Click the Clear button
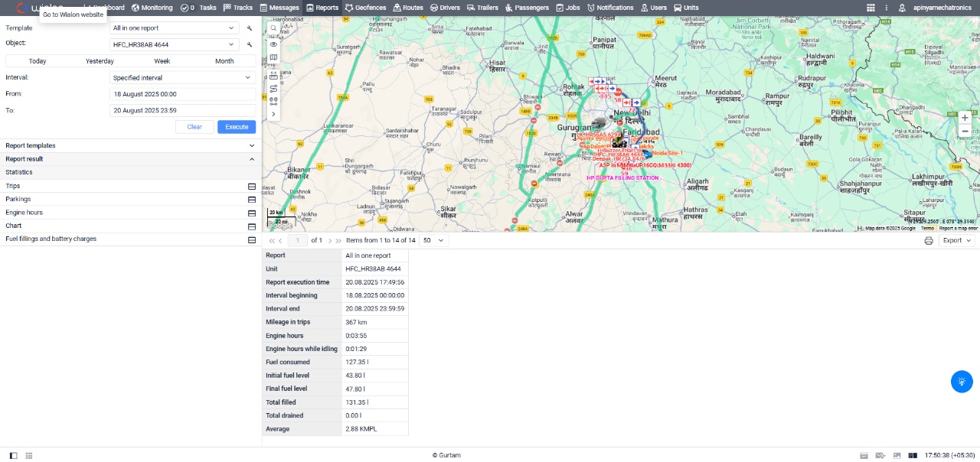 194,127
